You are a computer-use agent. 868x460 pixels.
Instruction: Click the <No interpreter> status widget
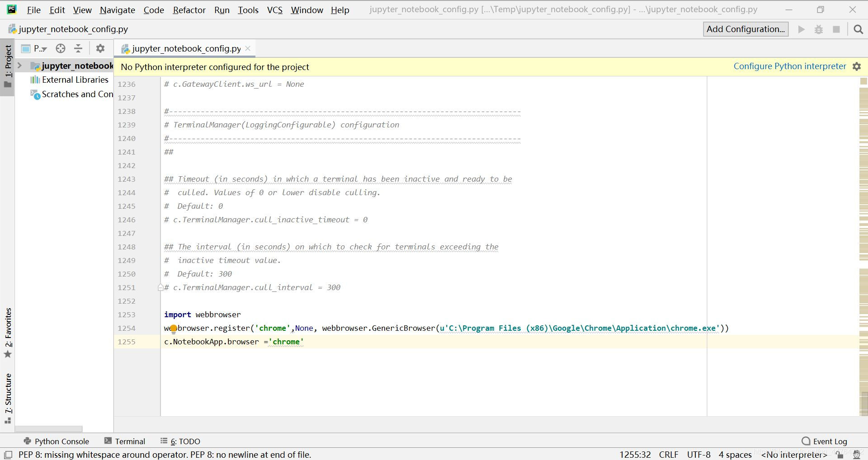point(794,455)
